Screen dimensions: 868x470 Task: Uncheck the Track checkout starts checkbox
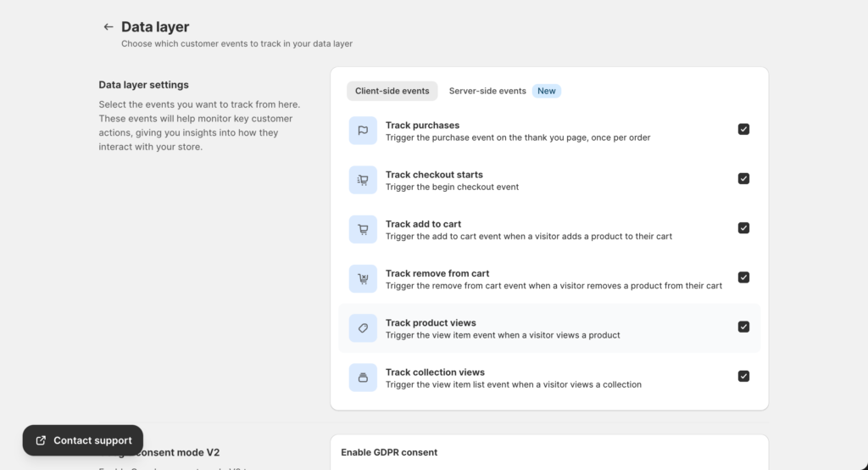pos(743,178)
